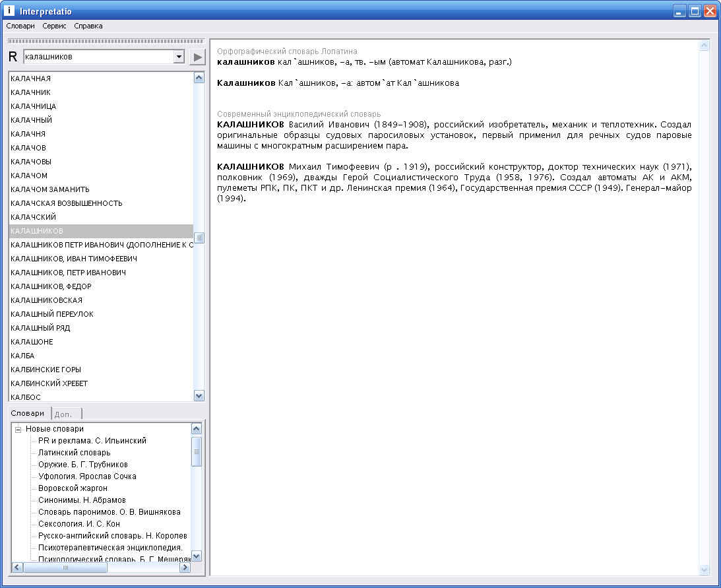Viewport: 721px width, 588px height.
Task: Select the Новые словари tree root
Action: (x=55, y=429)
